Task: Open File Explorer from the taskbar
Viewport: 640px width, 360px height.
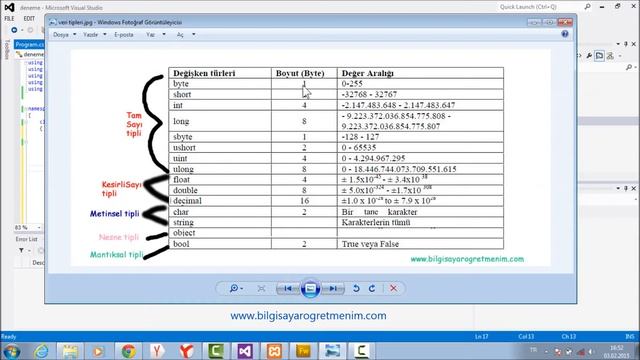Action: point(70,351)
